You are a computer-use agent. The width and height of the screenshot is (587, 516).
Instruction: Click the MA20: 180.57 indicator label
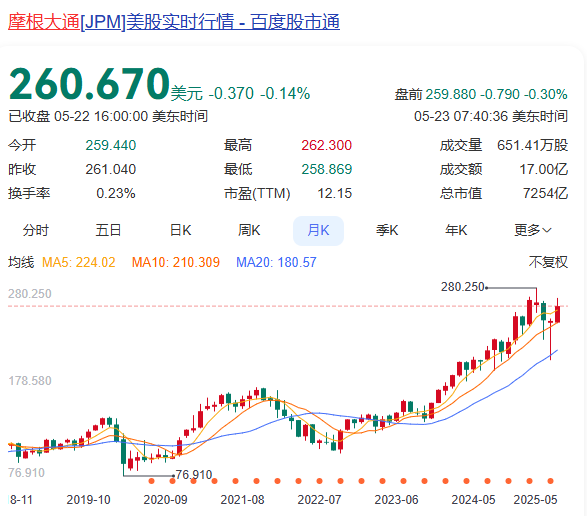coord(276,262)
